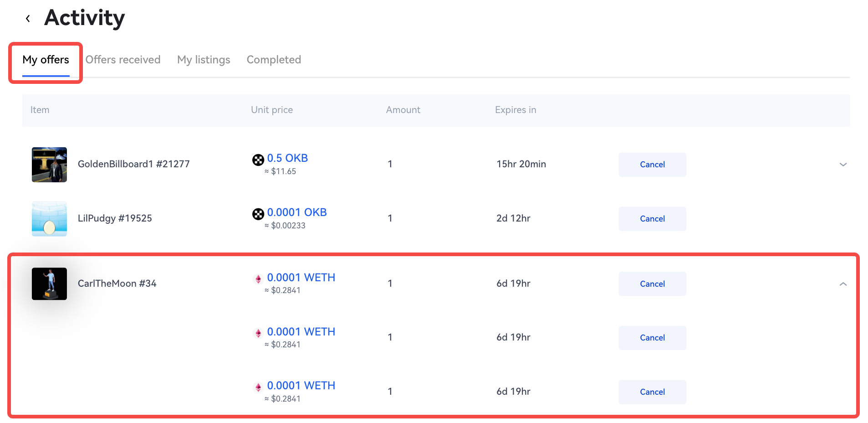Cancel the LilPudgy #19525 offer
This screenshot has width=868, height=423.
652,219
